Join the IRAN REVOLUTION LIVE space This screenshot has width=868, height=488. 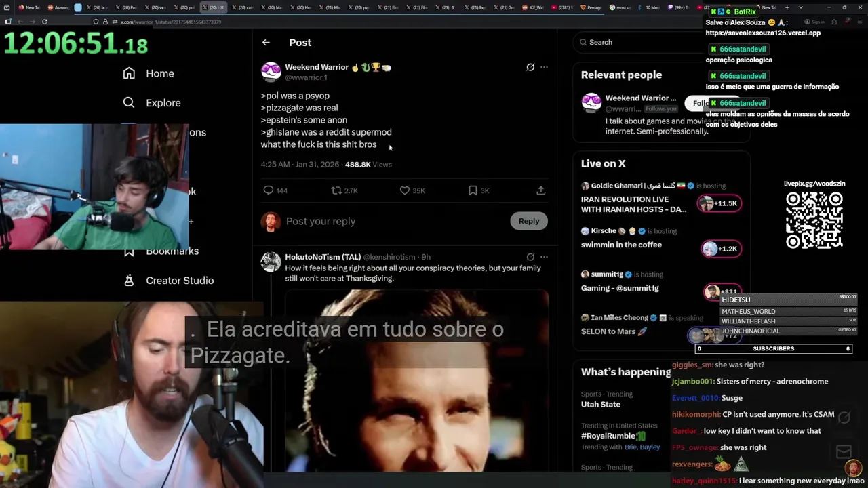(633, 204)
